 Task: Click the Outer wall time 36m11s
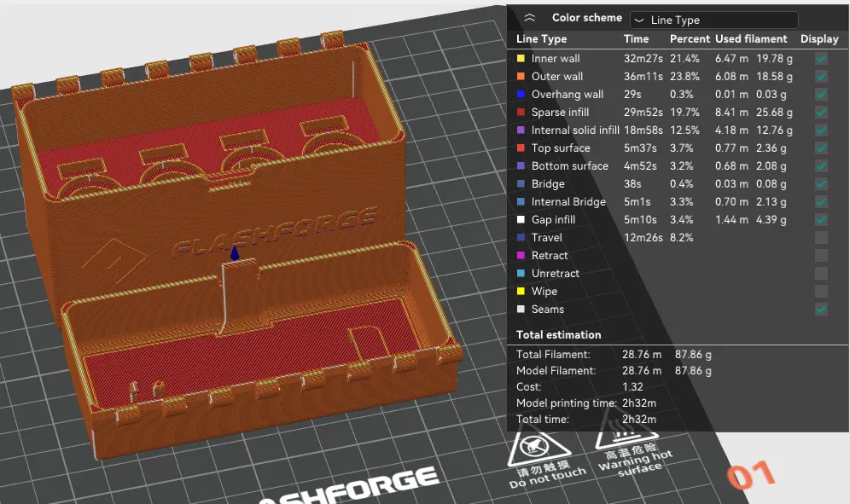(x=643, y=77)
